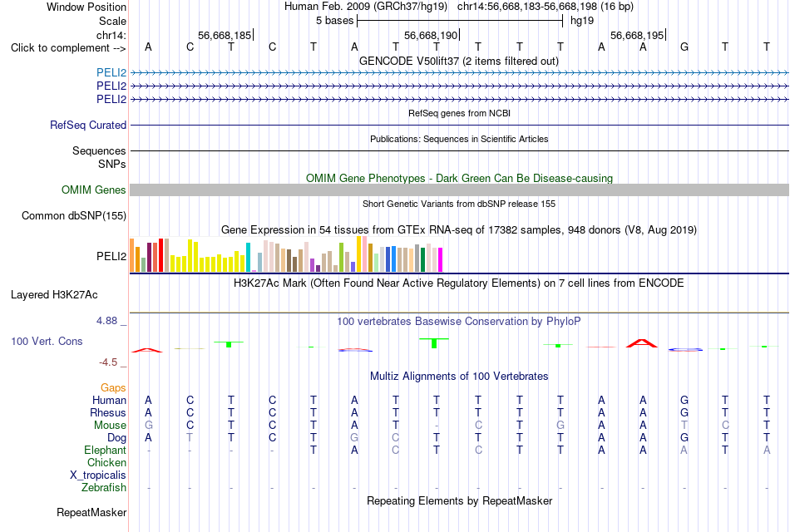Click the chr14: chromosome label
This screenshot has width=790, height=532.
[x=111, y=35]
